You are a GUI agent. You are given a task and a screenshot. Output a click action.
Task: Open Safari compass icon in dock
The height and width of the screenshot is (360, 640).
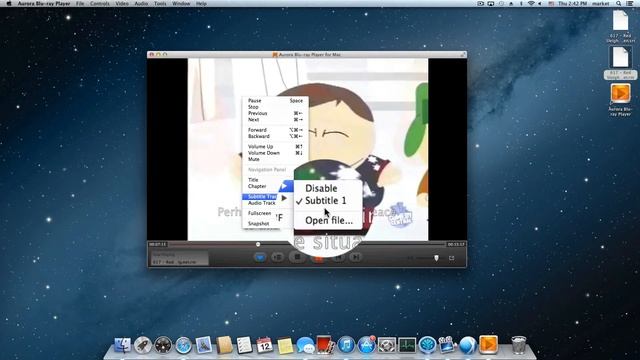point(184,345)
